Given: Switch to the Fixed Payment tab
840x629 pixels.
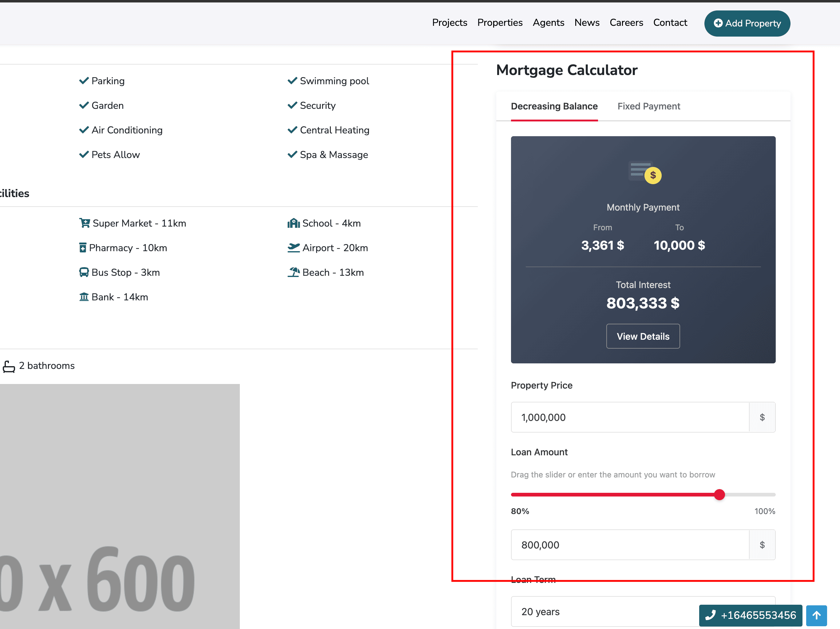Looking at the screenshot, I should [649, 106].
